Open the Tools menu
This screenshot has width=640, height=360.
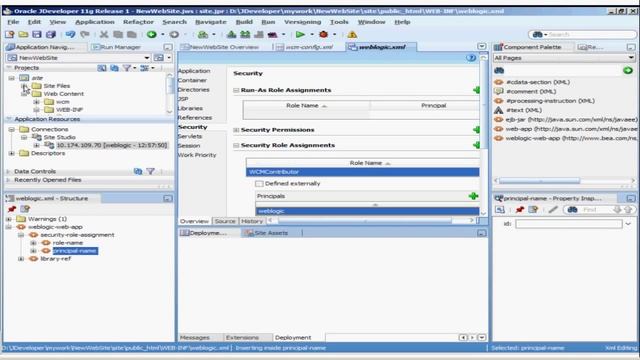(x=339, y=22)
